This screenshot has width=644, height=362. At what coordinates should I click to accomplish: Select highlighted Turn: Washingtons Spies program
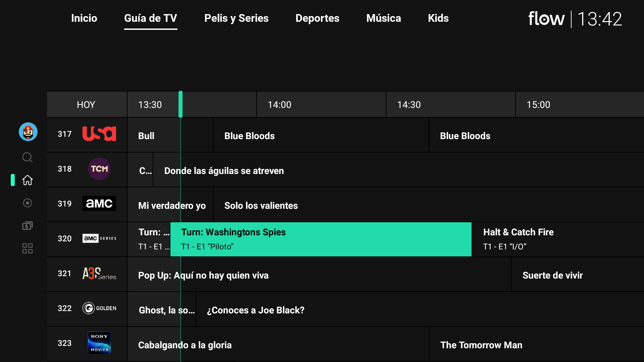[321, 239]
